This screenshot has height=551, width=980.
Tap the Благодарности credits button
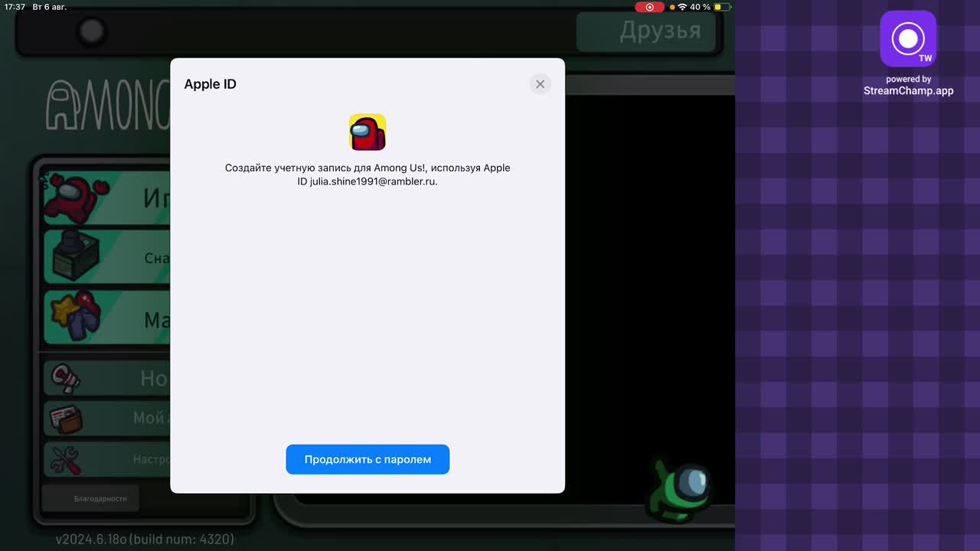pyautogui.click(x=90, y=498)
